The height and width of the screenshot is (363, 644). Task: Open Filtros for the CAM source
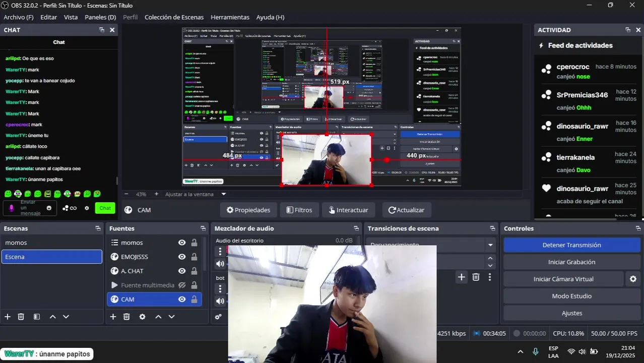[299, 210]
